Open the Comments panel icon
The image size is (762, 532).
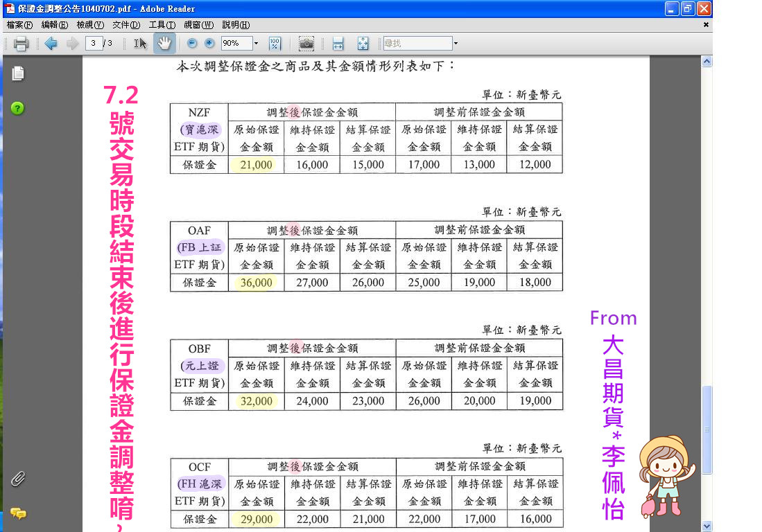point(19,513)
